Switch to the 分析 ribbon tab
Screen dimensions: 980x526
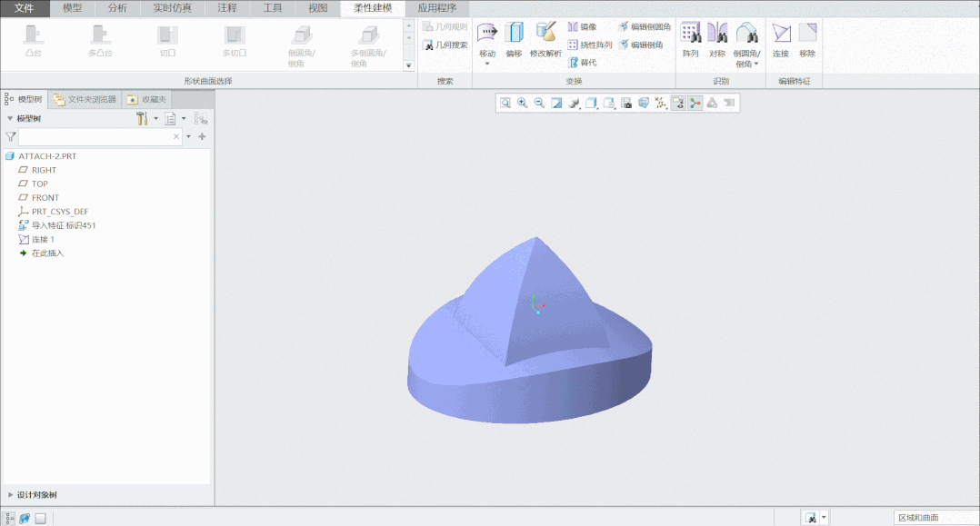(x=117, y=8)
